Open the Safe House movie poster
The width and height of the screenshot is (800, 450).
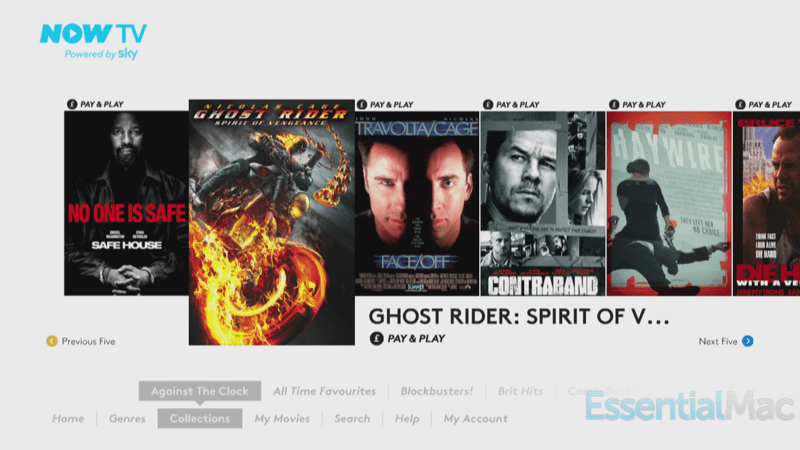click(126, 203)
